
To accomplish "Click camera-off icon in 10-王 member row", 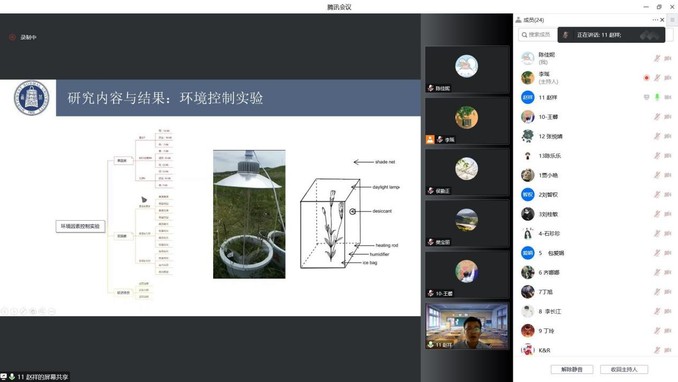I will coord(668,117).
